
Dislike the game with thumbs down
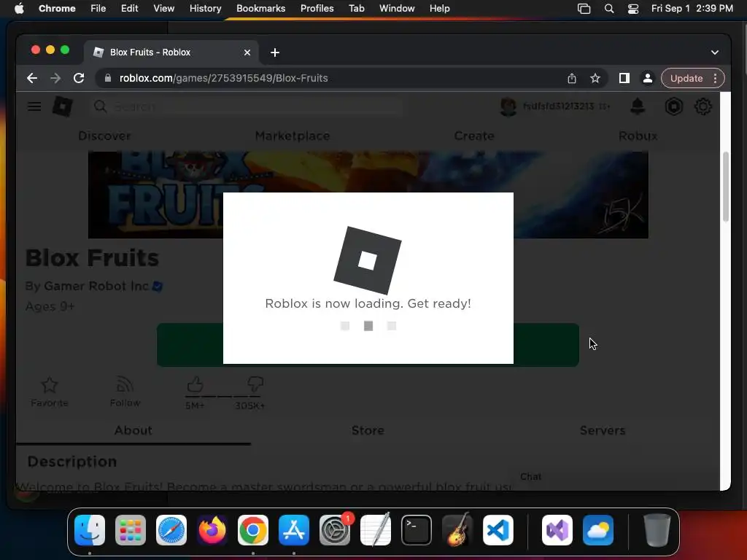pos(255,384)
